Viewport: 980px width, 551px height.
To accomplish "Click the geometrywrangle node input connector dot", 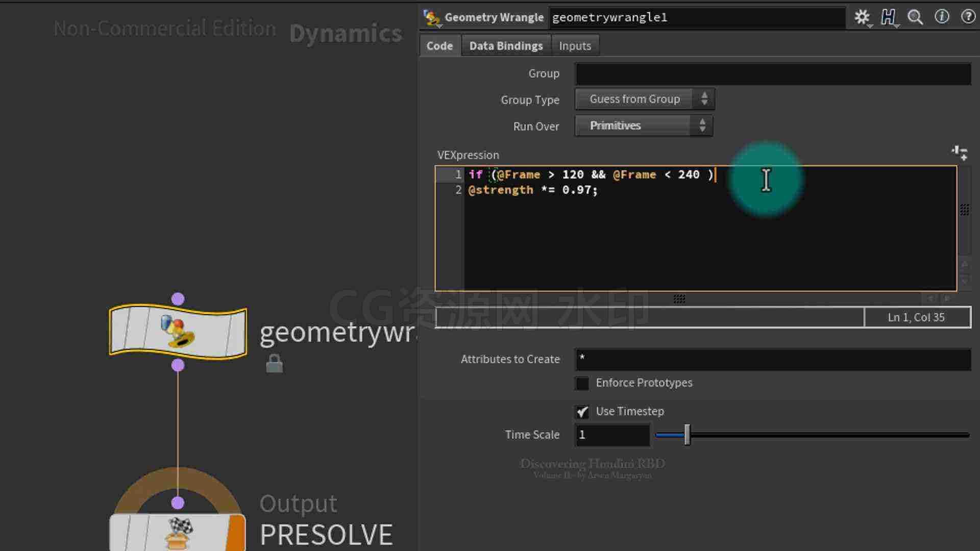I will (178, 299).
